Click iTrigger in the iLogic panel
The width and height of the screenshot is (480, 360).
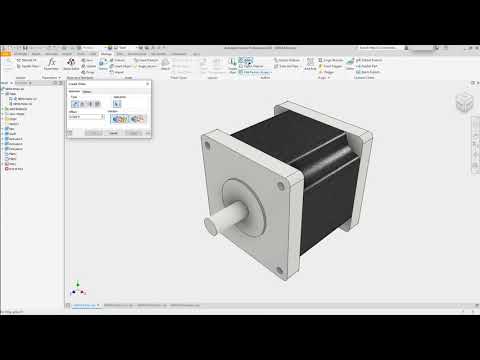pyautogui.click(x=326, y=72)
